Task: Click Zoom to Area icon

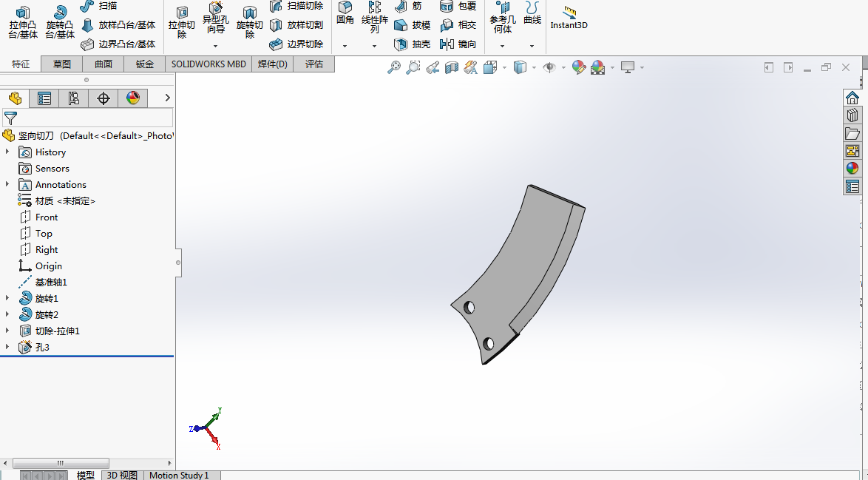Action: tap(413, 67)
